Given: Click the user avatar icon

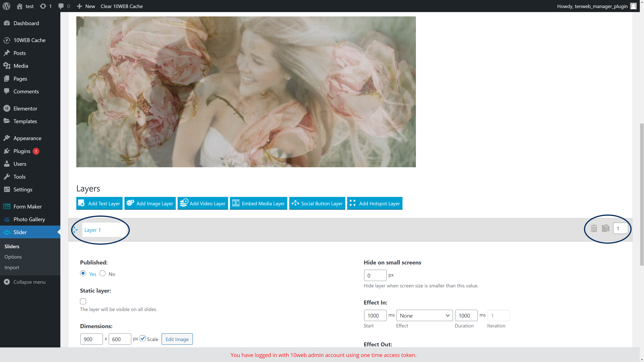Looking at the screenshot, I should tap(633, 6).
